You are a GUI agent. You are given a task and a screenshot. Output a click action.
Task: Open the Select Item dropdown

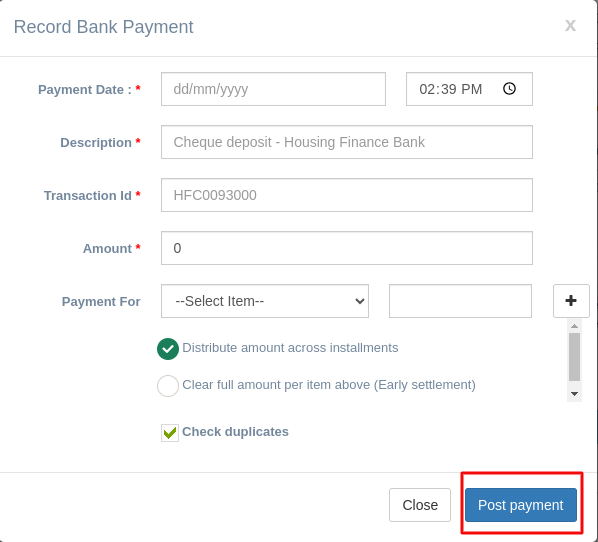pyautogui.click(x=265, y=301)
